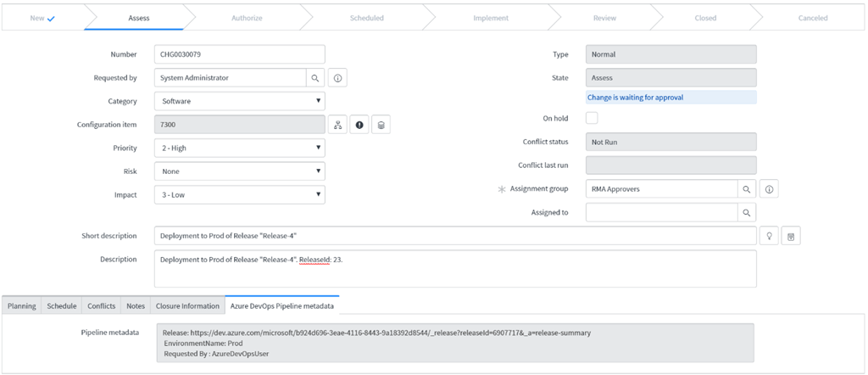Image resolution: width=868 pixels, height=375 pixels.
Task: Click the Conflict status field Not Run
Action: tap(671, 142)
